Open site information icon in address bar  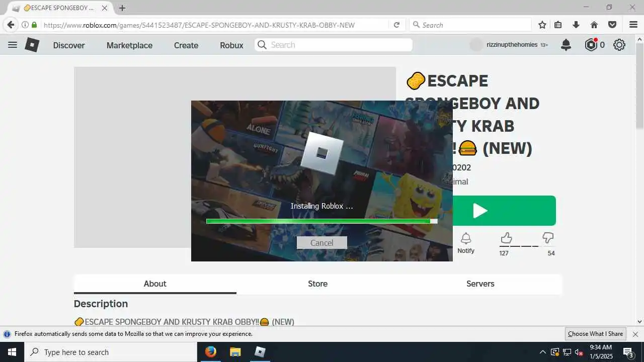coord(25,25)
